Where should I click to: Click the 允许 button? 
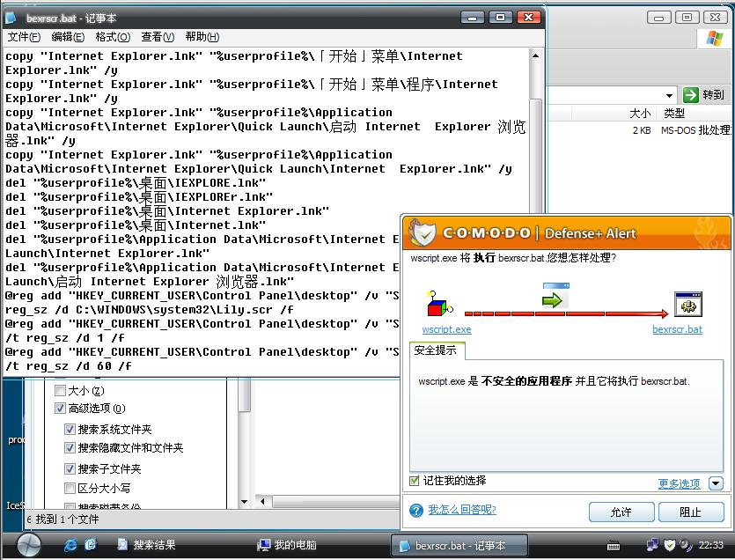coord(621,512)
